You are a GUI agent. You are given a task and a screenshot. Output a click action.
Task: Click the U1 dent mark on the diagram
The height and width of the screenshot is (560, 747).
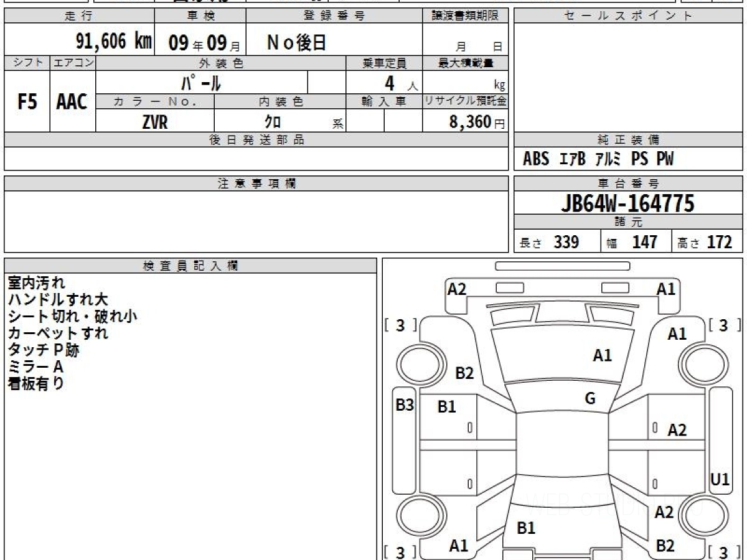pos(720,479)
